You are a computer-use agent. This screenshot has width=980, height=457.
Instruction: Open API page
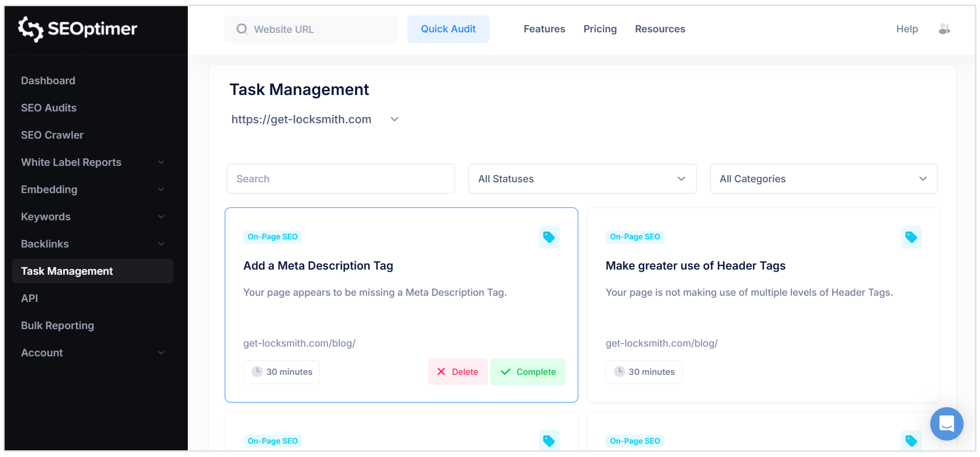(x=30, y=298)
